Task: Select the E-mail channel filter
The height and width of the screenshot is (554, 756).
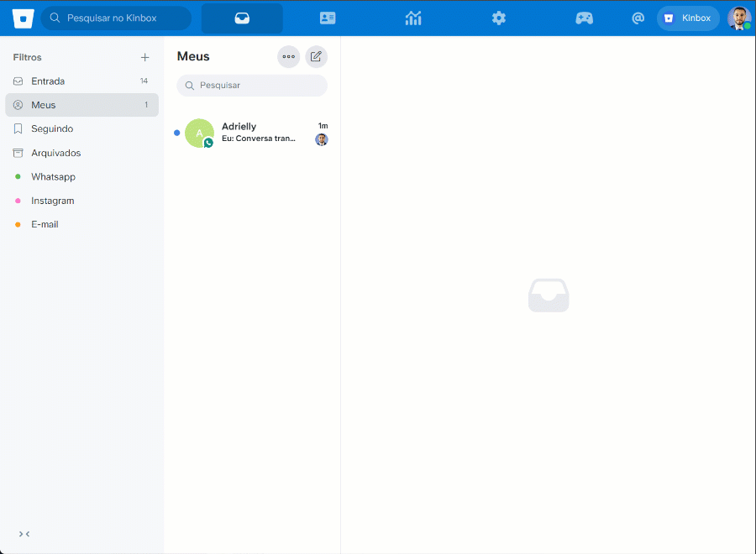Action: 45,224
